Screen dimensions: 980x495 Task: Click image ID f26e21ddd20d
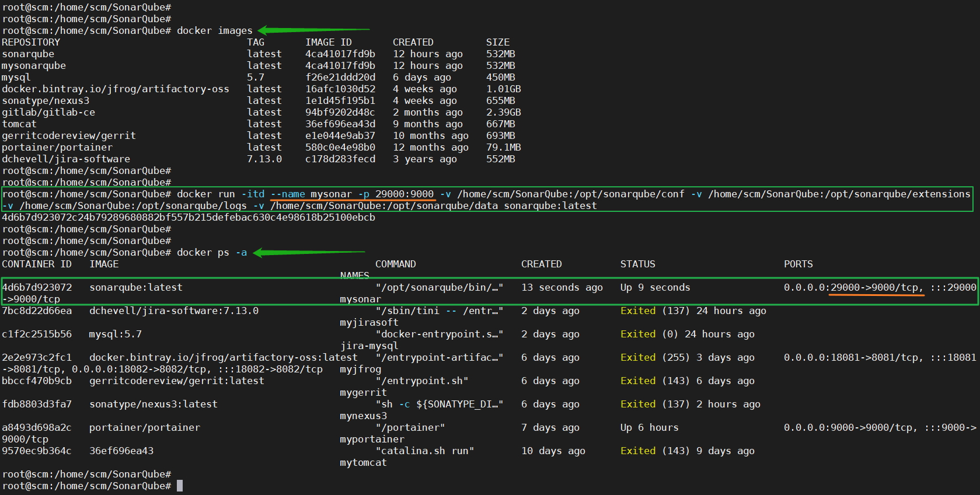point(340,77)
